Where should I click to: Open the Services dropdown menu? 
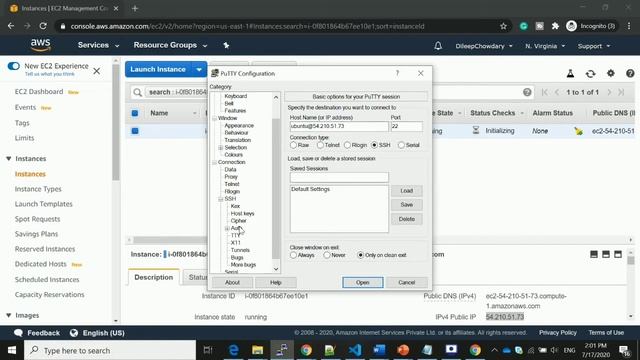[98, 45]
